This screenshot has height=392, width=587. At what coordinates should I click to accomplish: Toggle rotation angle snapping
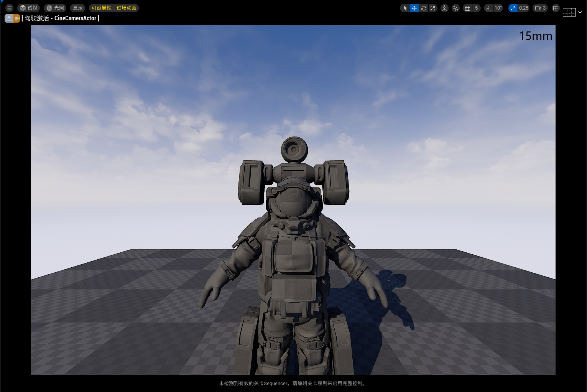click(488, 8)
